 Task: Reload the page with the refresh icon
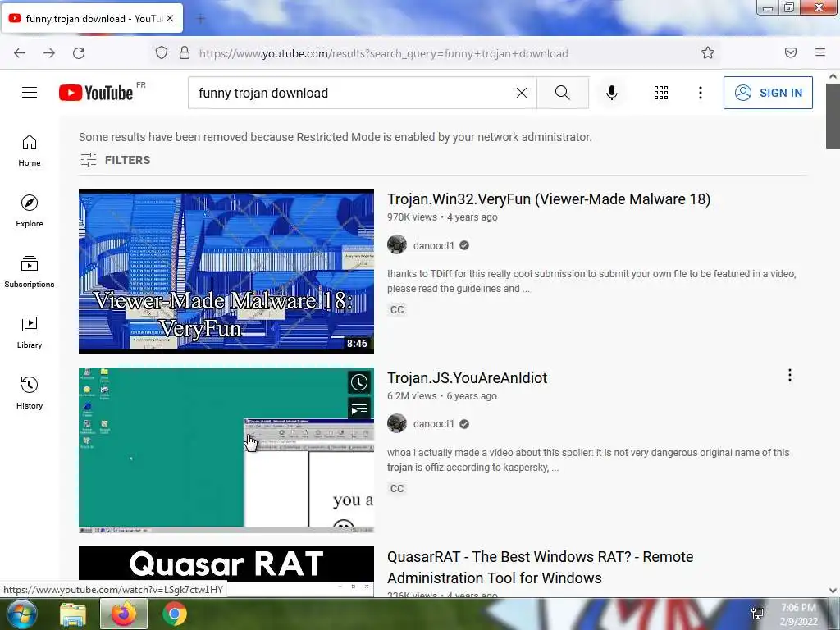point(80,53)
